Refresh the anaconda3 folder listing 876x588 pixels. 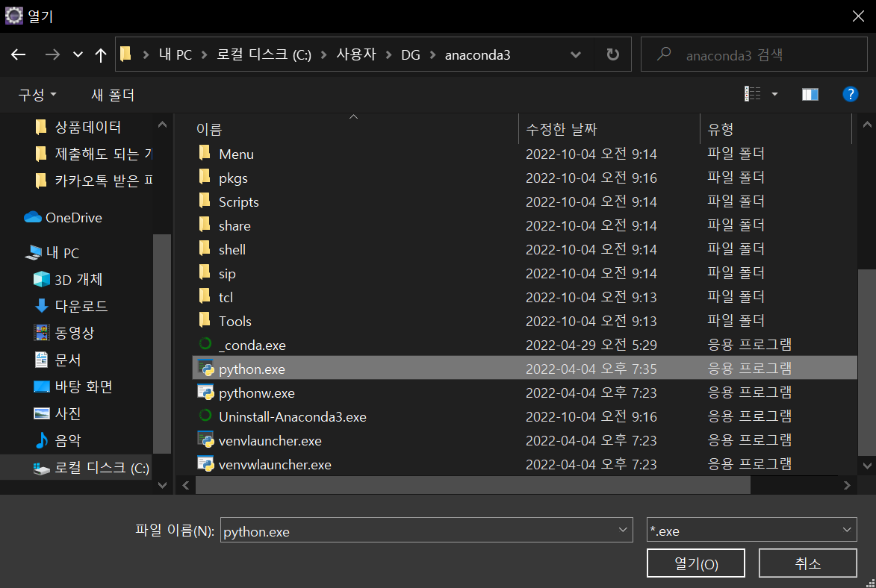pos(613,54)
